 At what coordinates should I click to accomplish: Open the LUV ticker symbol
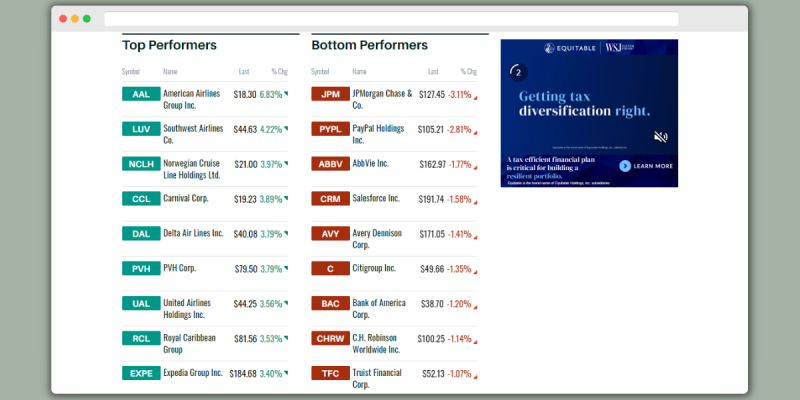[141, 129]
